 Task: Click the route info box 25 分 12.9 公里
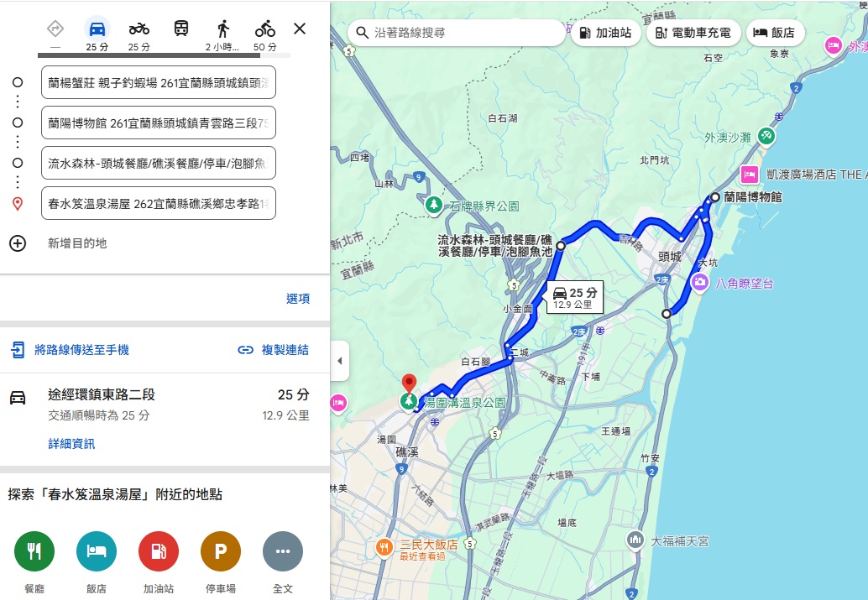(x=574, y=298)
